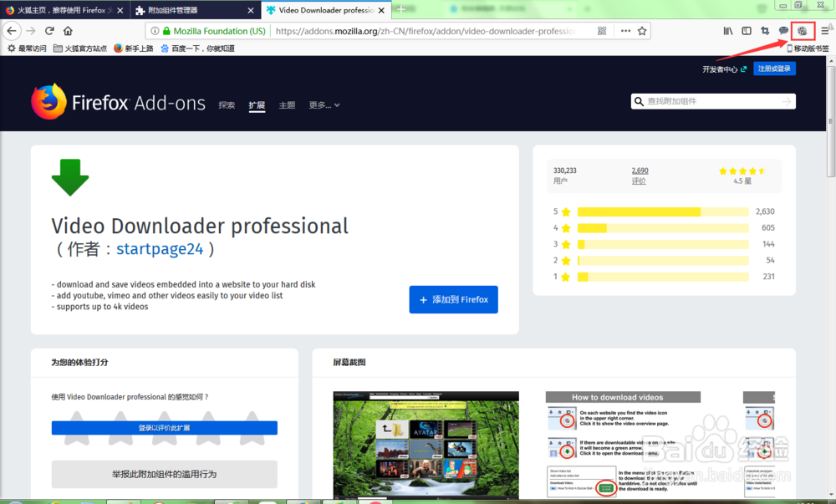Image resolution: width=836 pixels, height=504 pixels.
Task: Open 最常访问 bookmarks item
Action: click(28, 48)
